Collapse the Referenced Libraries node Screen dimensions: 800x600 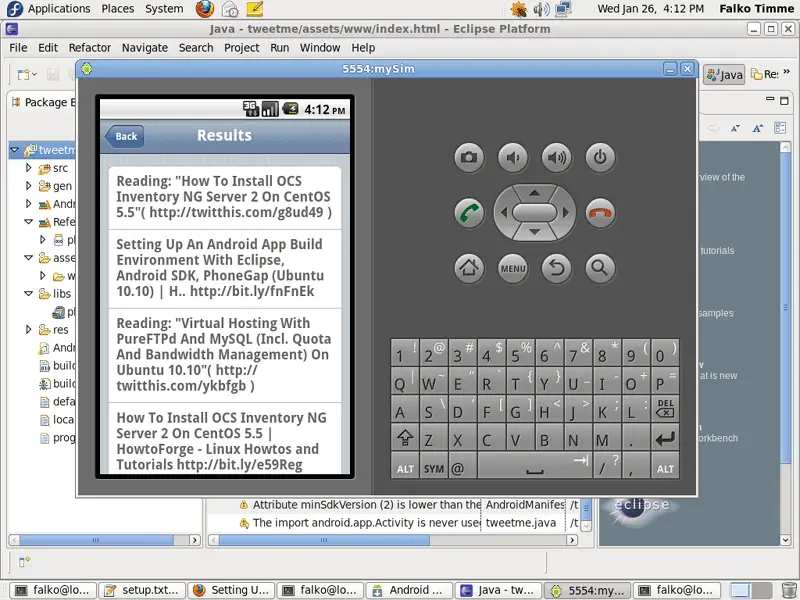pos(29,221)
